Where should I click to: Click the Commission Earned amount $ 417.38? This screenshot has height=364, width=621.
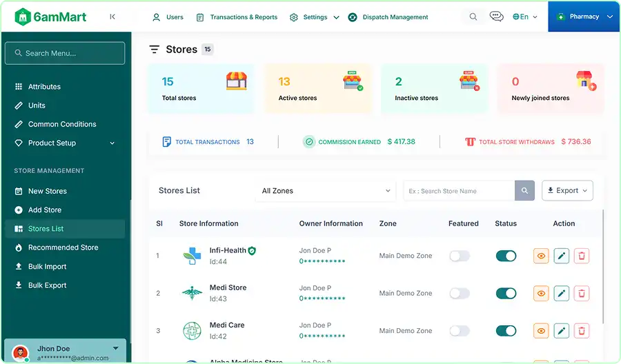point(401,141)
